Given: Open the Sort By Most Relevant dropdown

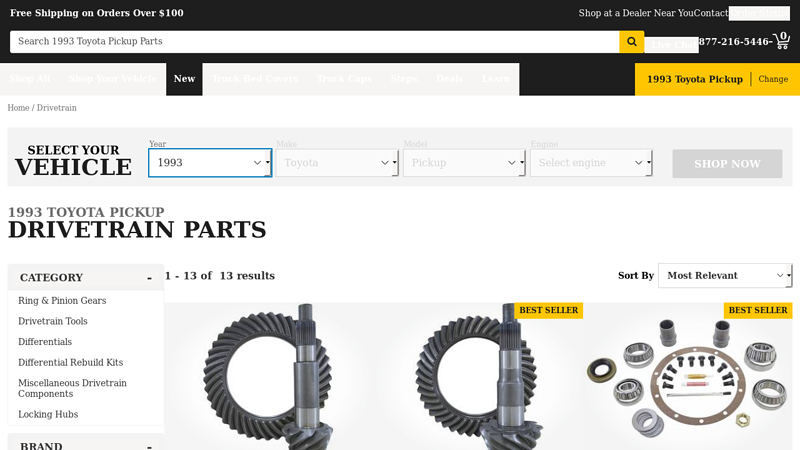Looking at the screenshot, I should pos(725,276).
